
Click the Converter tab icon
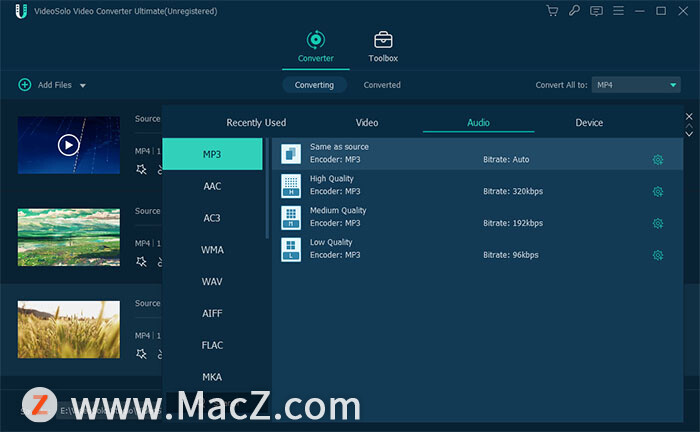tap(316, 40)
